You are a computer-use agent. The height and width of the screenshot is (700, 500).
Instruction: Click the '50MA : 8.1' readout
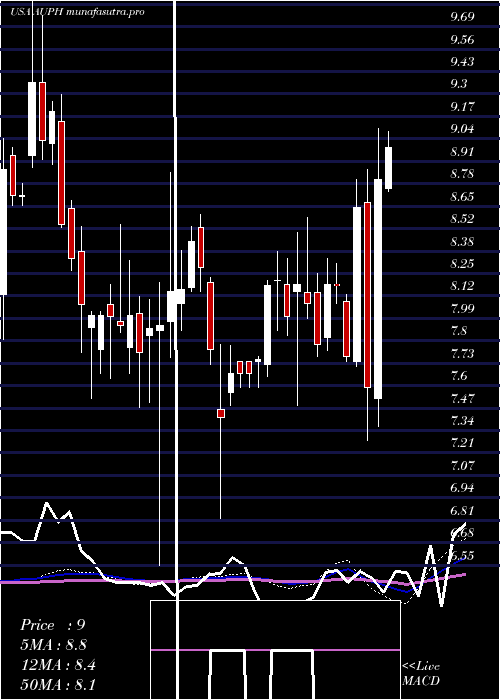(57, 685)
